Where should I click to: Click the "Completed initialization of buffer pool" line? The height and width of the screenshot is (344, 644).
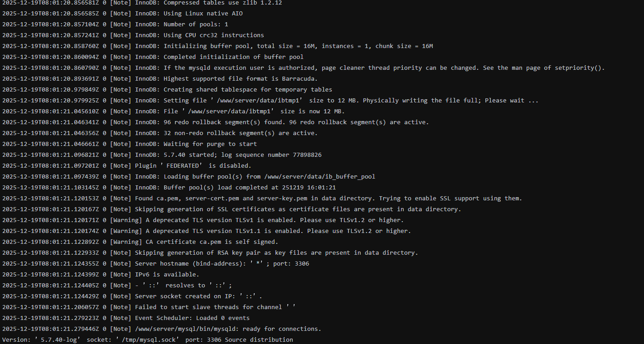(219, 57)
